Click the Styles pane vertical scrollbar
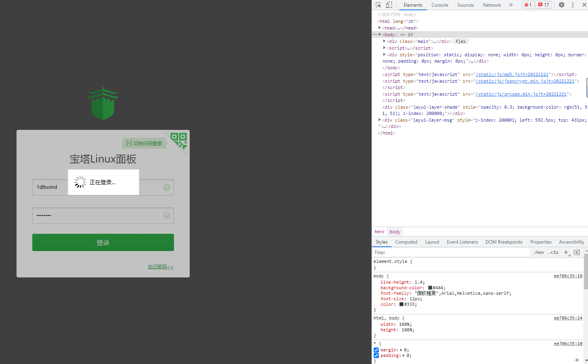 tap(586, 271)
